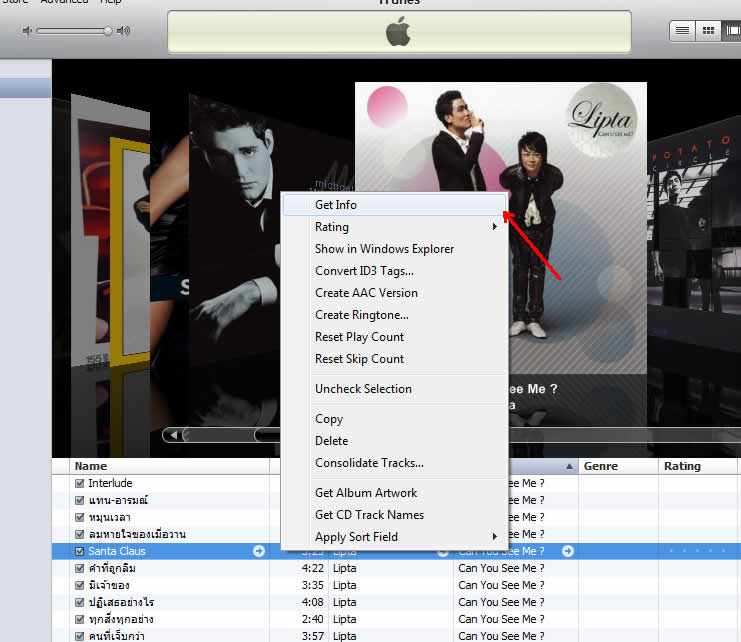This screenshot has height=642, width=741.
Task: Toggle album sort direction arrow
Action: coord(569,467)
